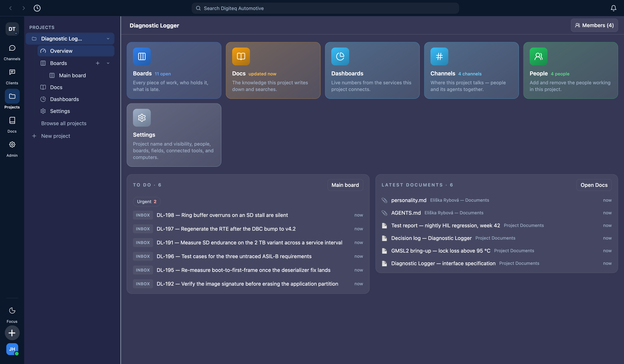The image size is (624, 364).
Task: Open the Channels card hash icon
Action: [439, 56]
